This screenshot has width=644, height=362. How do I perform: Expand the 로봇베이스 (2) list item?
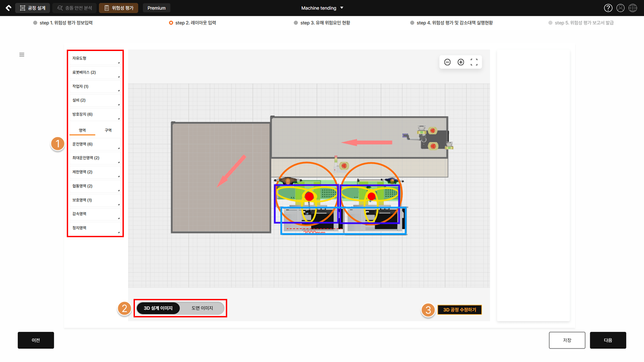coord(95,72)
